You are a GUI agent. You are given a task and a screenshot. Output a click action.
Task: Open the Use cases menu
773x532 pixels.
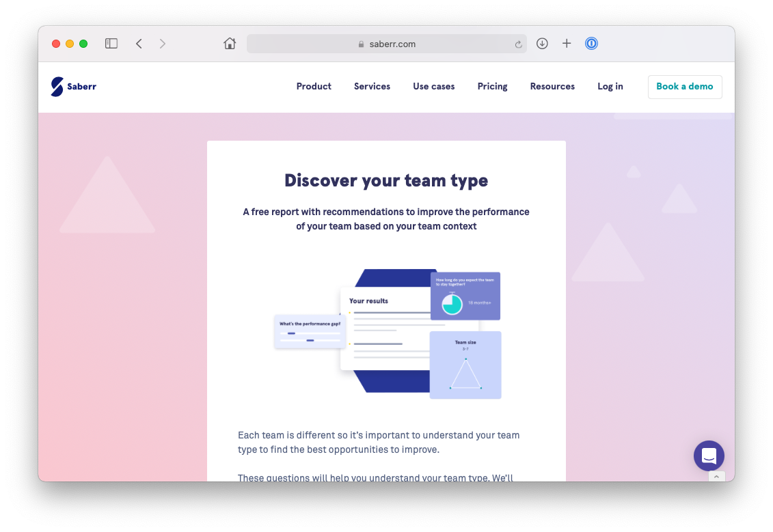coord(434,86)
